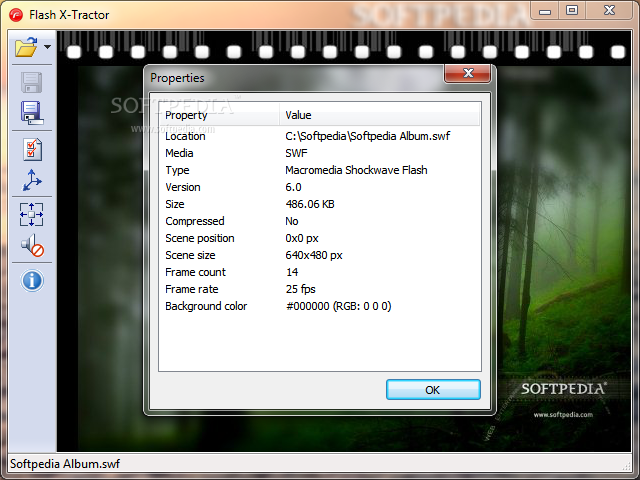The width and height of the screenshot is (640, 480).
Task: Select the file path C:\Softpedia\Softpedia Album.swf
Action: pos(367,136)
